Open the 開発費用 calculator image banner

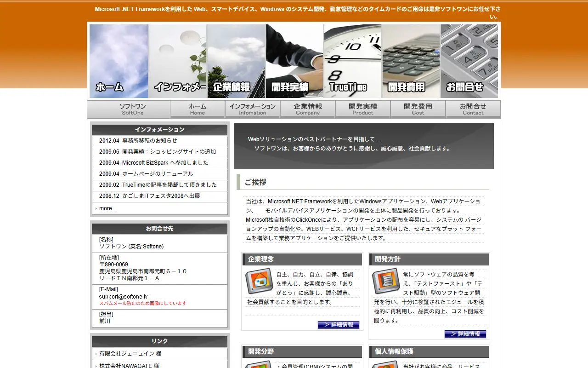point(411,61)
